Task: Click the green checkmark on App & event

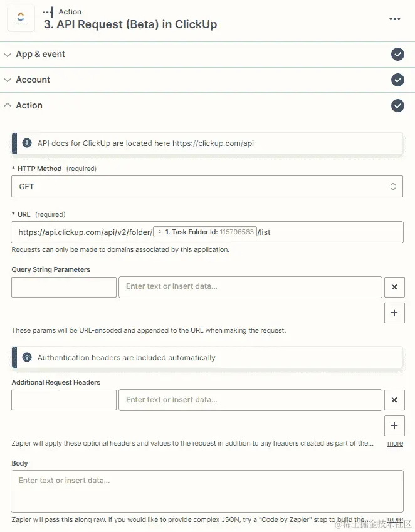Action: tap(397, 55)
